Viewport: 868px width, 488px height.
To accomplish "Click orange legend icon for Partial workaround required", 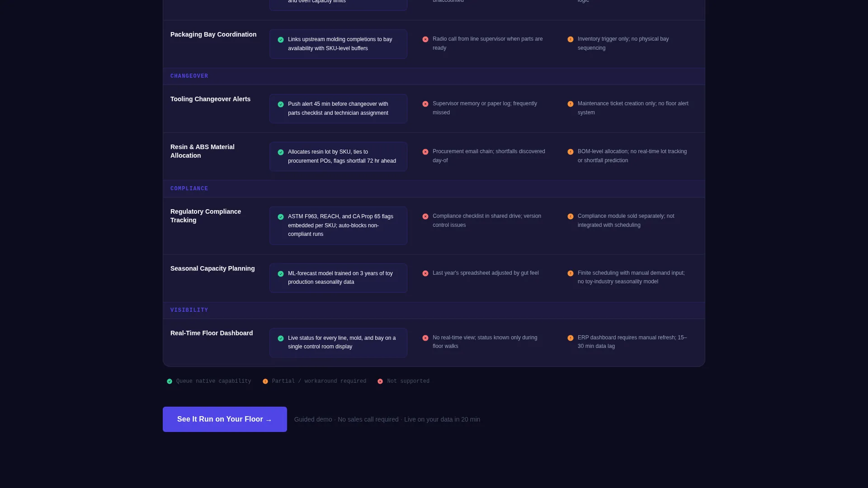I will (265, 381).
